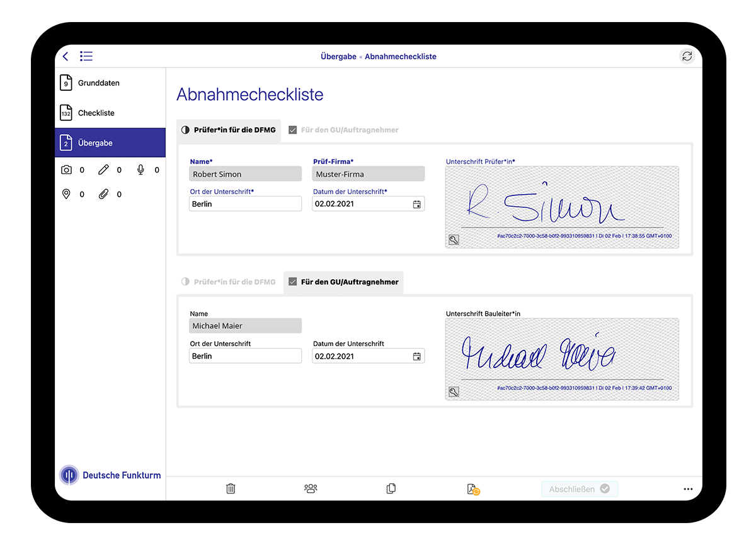Click Auftragnehmer Ort der Unterschrift field
The image size is (756, 542).
coord(245,356)
